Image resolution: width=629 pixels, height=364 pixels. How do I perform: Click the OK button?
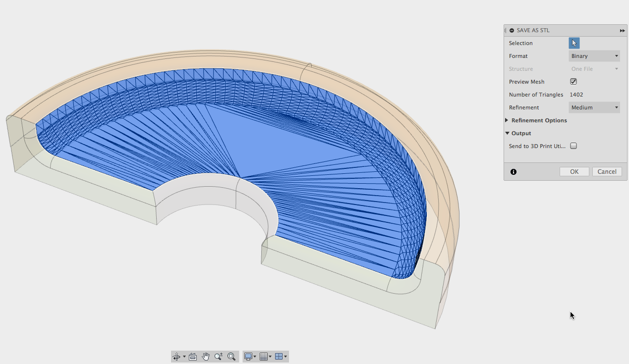pyautogui.click(x=574, y=171)
